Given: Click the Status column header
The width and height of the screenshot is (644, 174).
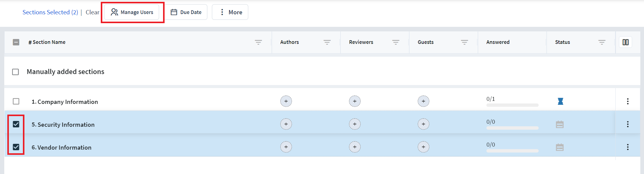Looking at the screenshot, I should 562,42.
